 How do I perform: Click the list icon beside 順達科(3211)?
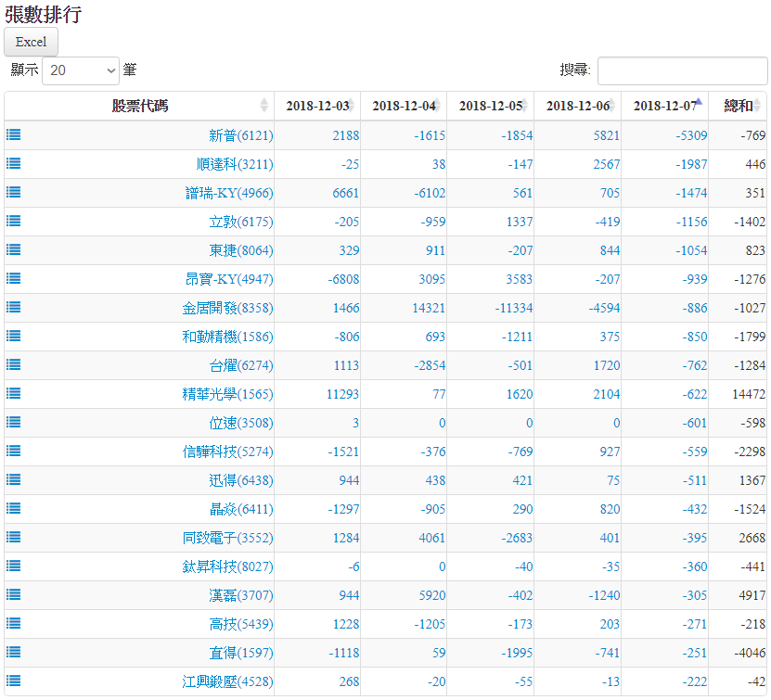(x=14, y=163)
